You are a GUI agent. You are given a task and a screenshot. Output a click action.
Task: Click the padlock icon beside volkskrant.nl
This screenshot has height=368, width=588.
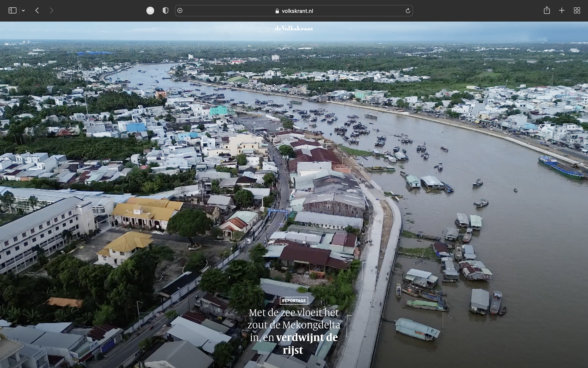click(x=277, y=11)
